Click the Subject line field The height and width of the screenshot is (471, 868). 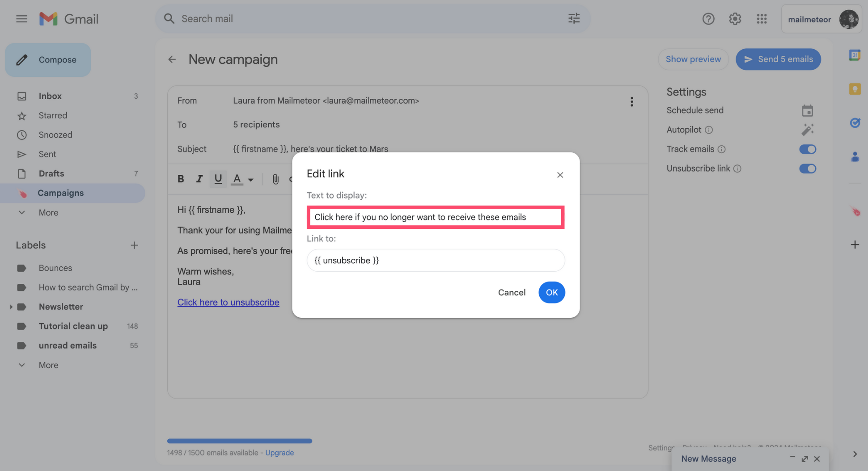click(310, 149)
